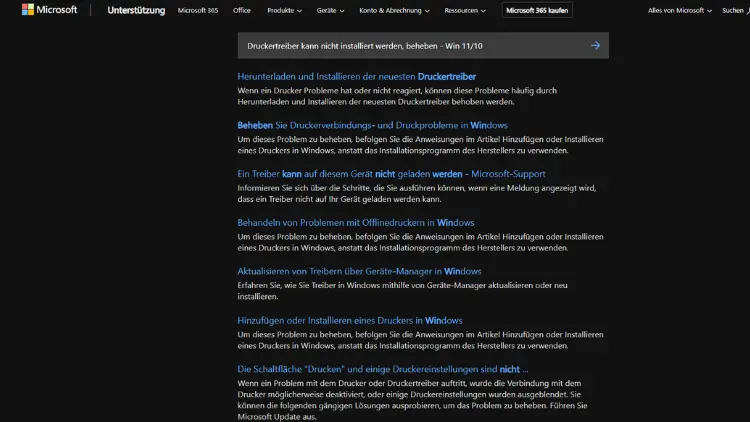Screen dimensions: 750x422
Task: Open Behandeln von Problemen mit Offlinedruckern link
Action: pyautogui.click(x=355, y=222)
